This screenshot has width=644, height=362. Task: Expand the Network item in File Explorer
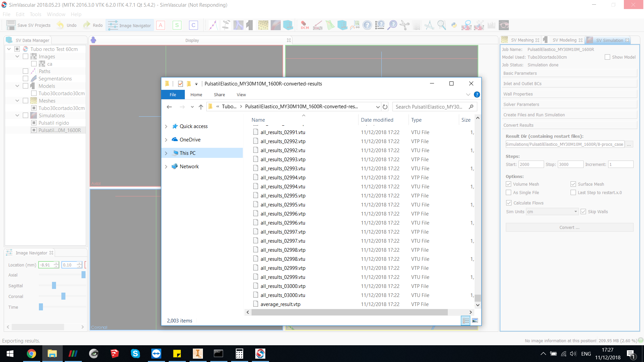point(166,166)
